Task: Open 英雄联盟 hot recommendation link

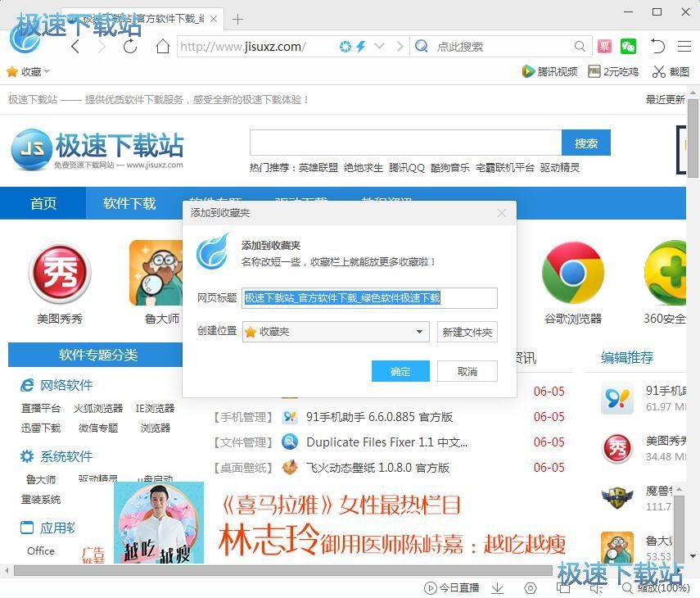Action: [x=318, y=167]
